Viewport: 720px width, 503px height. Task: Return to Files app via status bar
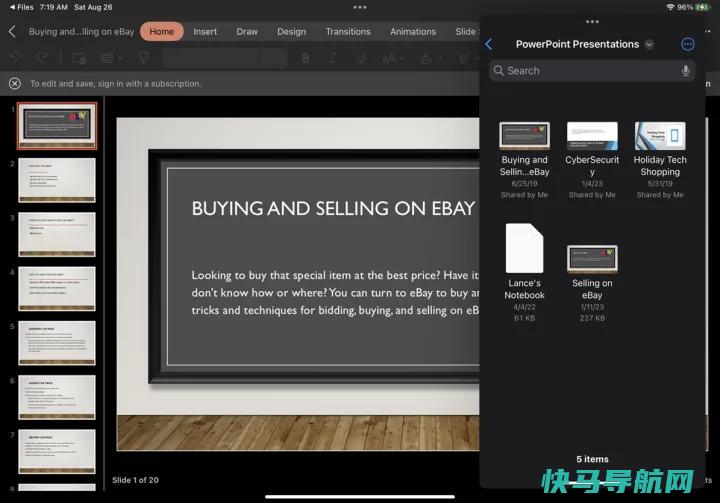21,7
